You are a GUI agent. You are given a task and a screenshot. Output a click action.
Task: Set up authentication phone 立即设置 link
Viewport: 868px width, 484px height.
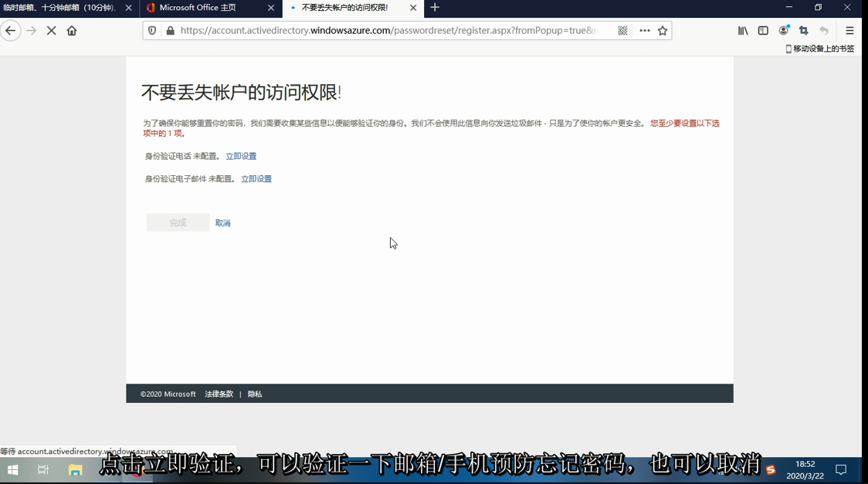[241, 156]
